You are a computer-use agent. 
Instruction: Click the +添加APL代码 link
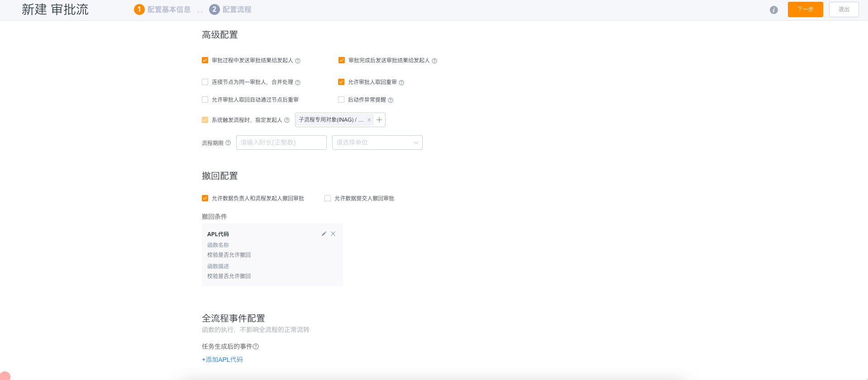coord(222,360)
